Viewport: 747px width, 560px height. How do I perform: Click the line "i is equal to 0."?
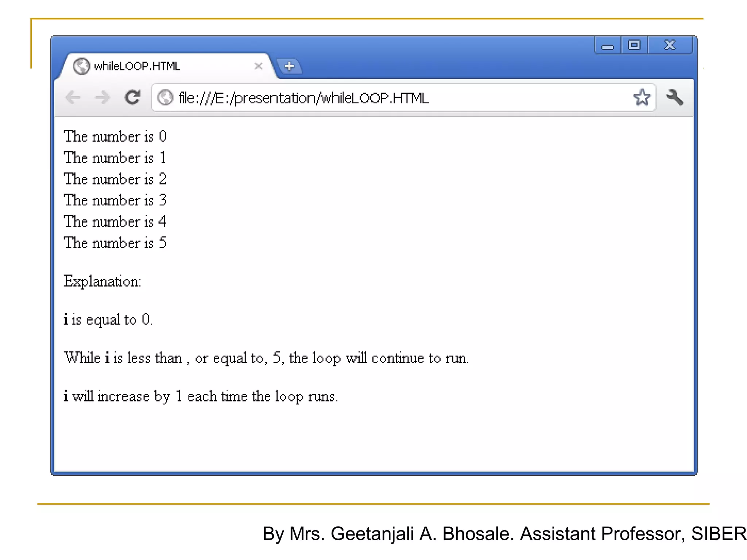click(x=108, y=320)
